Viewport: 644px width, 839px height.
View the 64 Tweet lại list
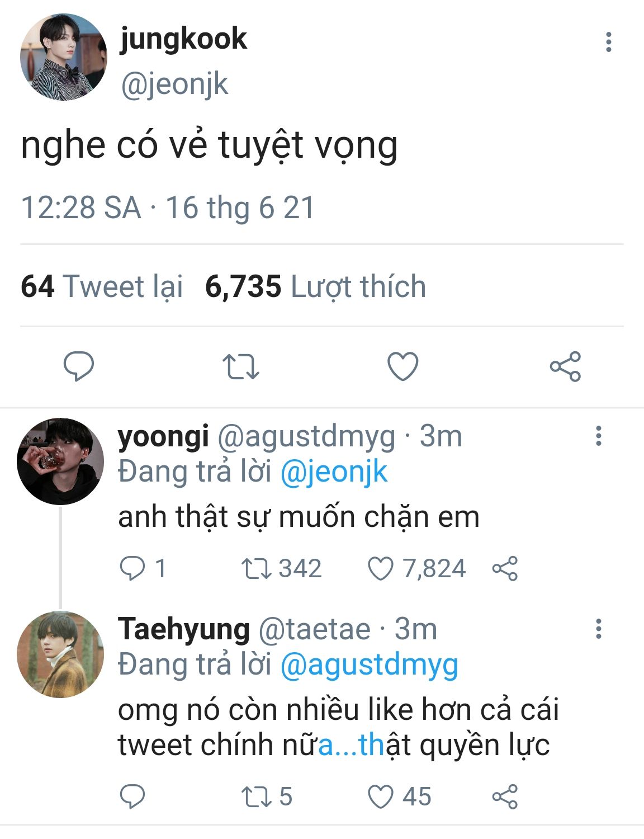102,286
